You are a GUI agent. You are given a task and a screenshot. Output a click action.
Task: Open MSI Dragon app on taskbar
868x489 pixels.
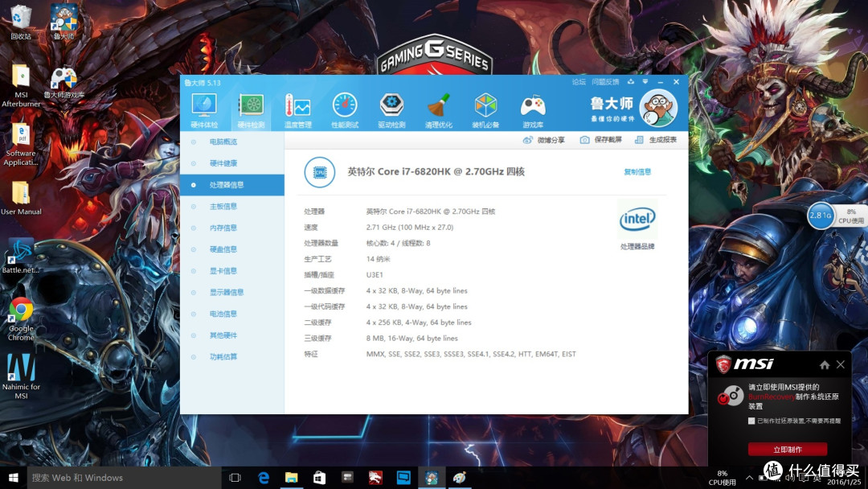pos(375,478)
